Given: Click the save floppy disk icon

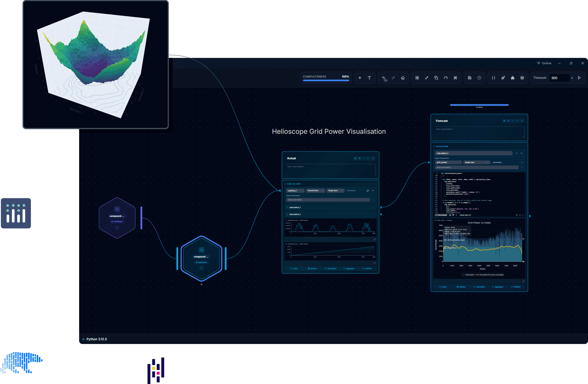Looking at the screenshot, I should pos(470,78).
